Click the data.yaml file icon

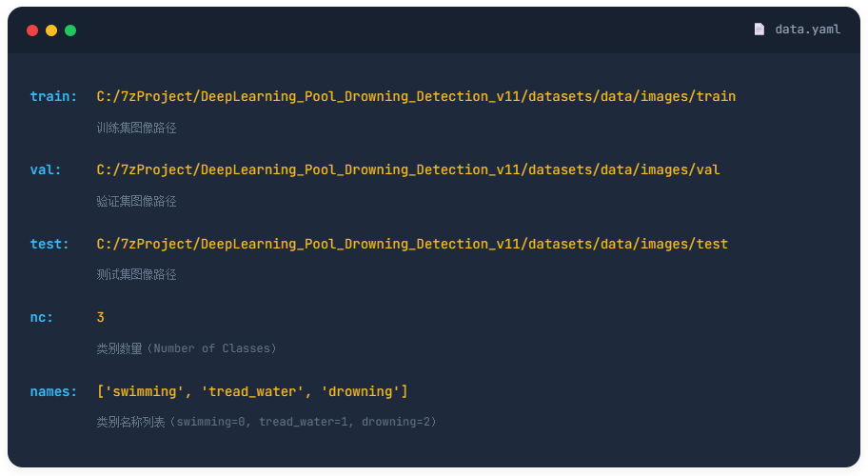click(759, 30)
